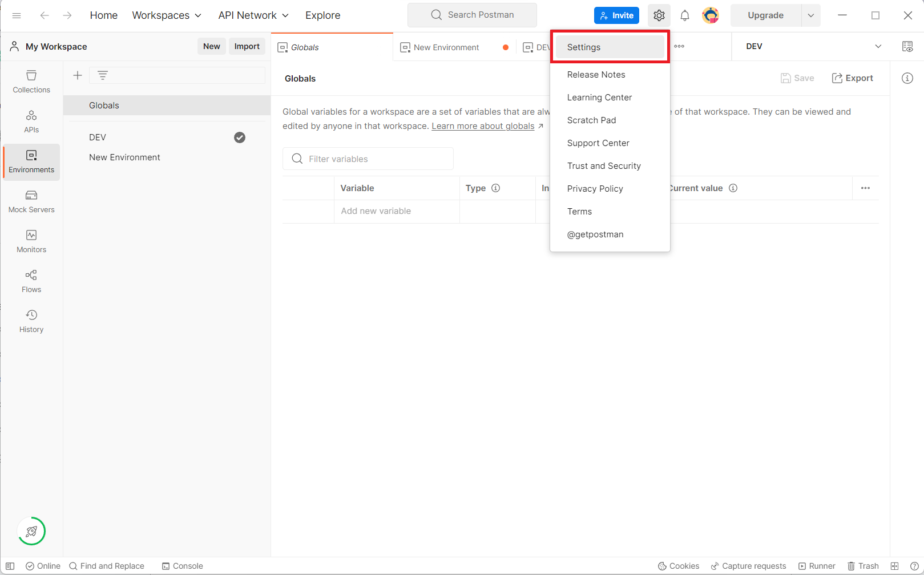This screenshot has height=575, width=924.
Task: Open Capture requests
Action: pyautogui.click(x=748, y=566)
